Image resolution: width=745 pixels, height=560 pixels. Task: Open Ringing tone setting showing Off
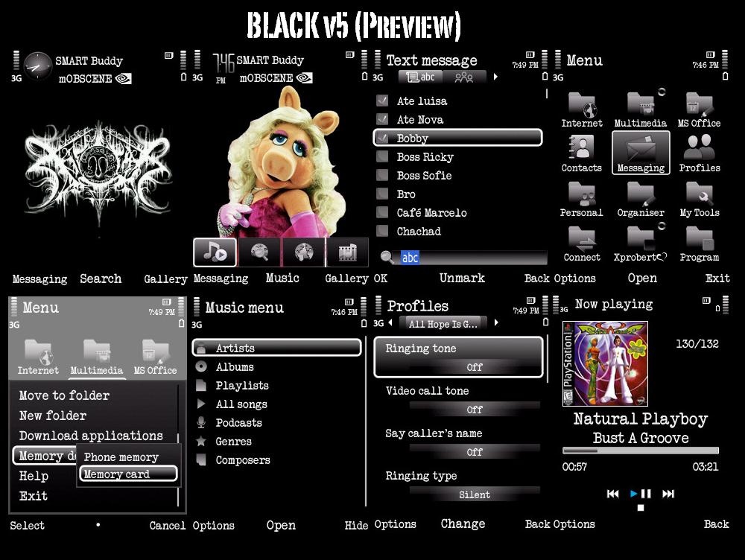458,357
